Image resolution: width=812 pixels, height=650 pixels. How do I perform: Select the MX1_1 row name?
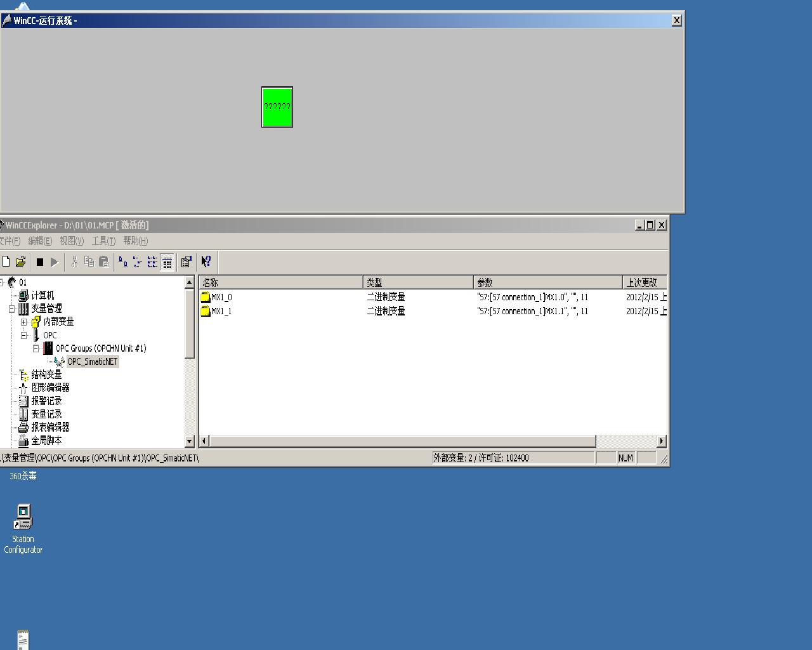pos(221,311)
